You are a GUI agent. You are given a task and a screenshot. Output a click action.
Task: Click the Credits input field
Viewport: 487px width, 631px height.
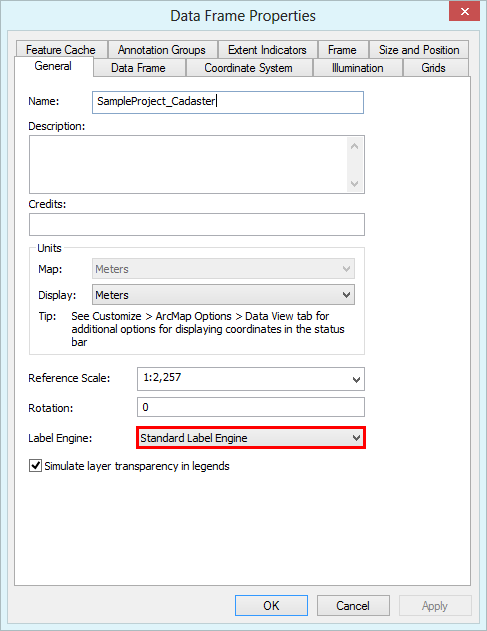(x=197, y=225)
